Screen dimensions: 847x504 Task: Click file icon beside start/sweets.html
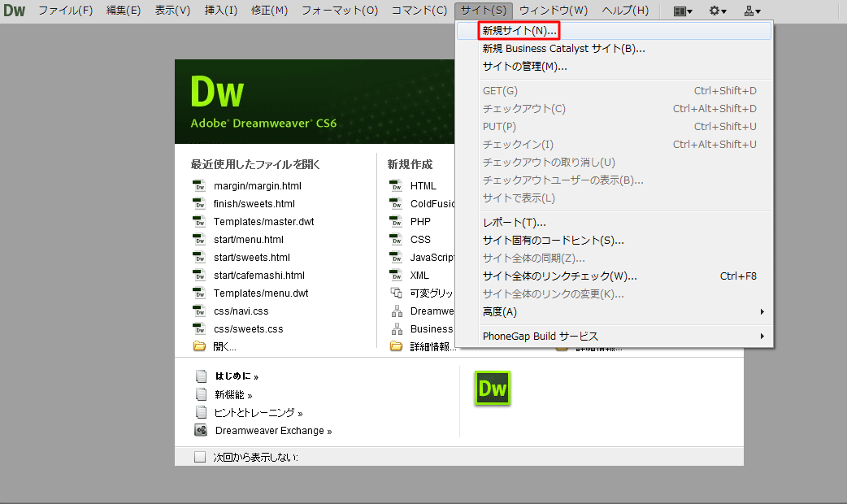199,257
